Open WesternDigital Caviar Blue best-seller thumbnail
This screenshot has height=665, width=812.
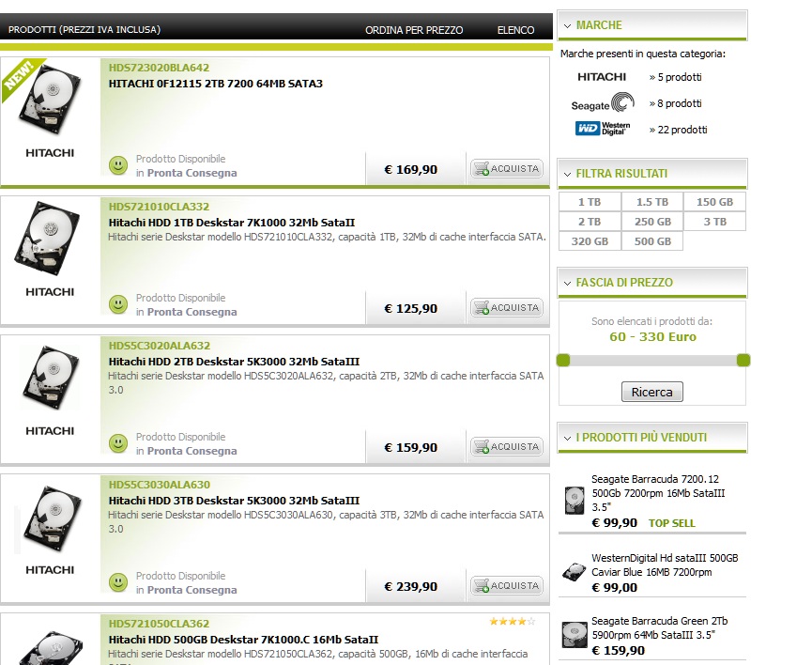coord(574,571)
